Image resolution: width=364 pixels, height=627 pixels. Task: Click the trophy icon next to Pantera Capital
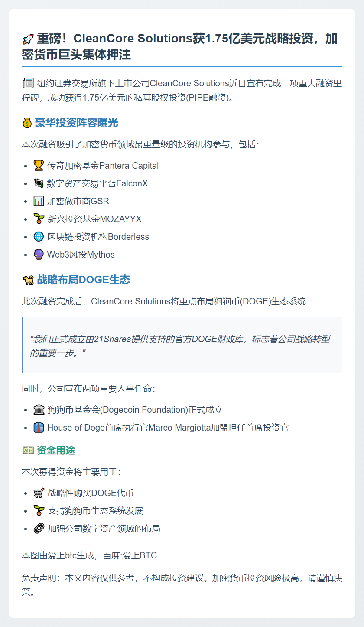39,165
